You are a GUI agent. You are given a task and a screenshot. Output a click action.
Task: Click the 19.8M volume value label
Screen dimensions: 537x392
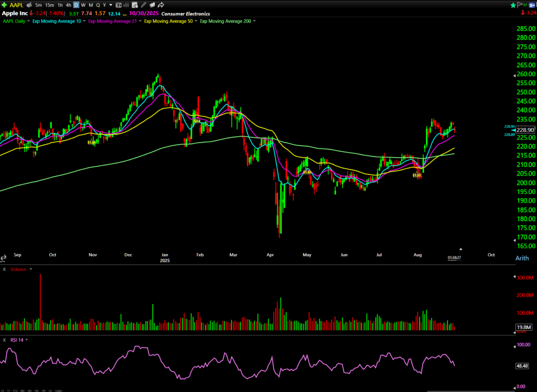pos(524,328)
